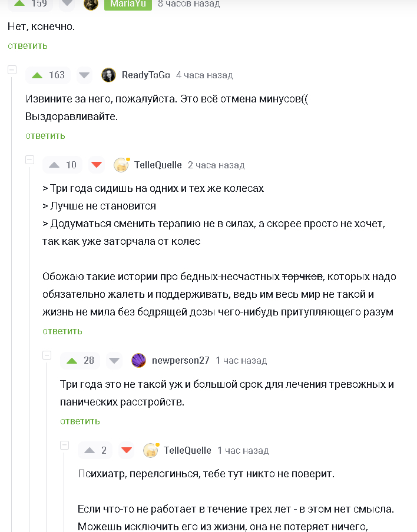Toggle the red downvote on the TelleQuelle comment rated 10
The height and width of the screenshot is (532, 417).
click(x=97, y=165)
